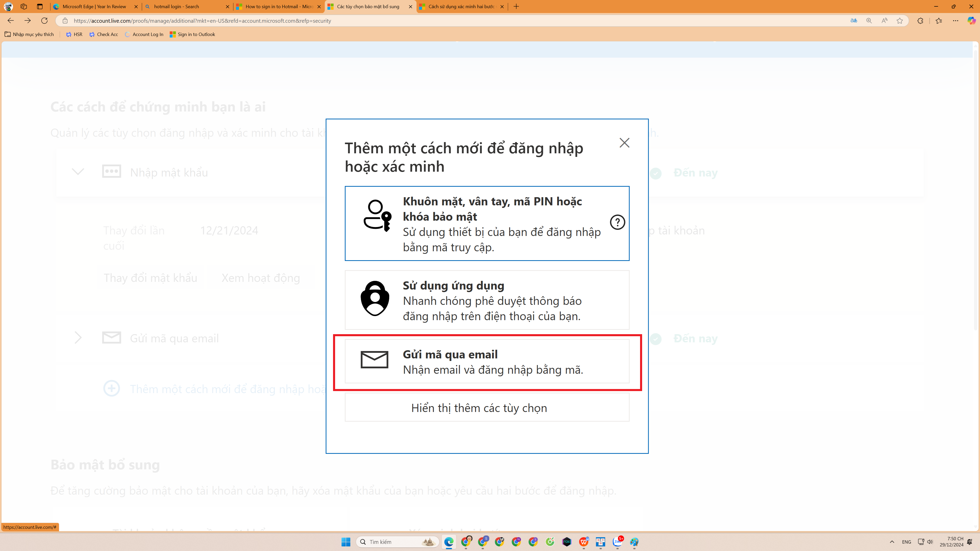
Task: Open Zalo from the taskbar
Action: click(617, 542)
